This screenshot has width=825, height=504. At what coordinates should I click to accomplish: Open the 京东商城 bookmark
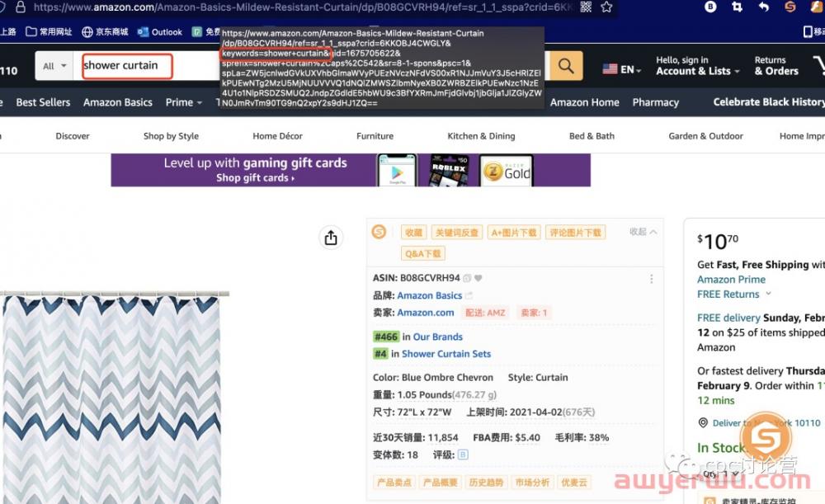click(x=106, y=31)
